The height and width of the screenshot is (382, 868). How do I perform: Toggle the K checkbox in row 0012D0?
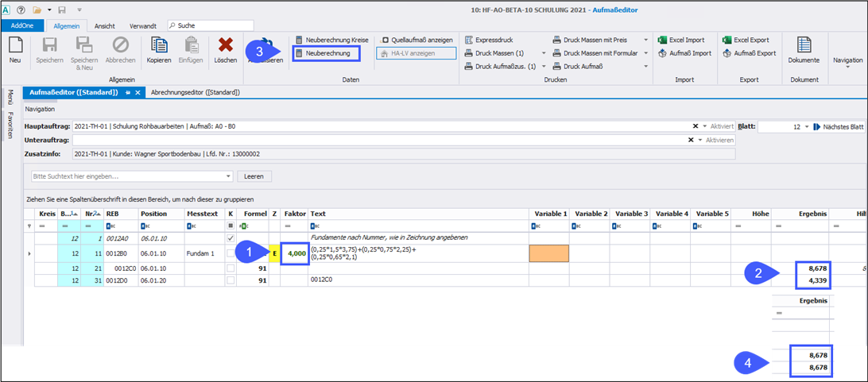231,280
